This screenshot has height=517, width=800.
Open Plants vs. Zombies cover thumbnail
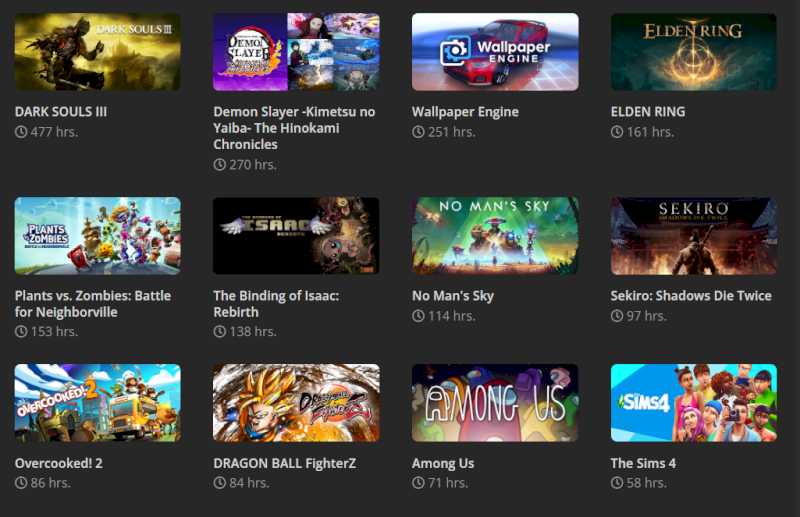coord(97,236)
